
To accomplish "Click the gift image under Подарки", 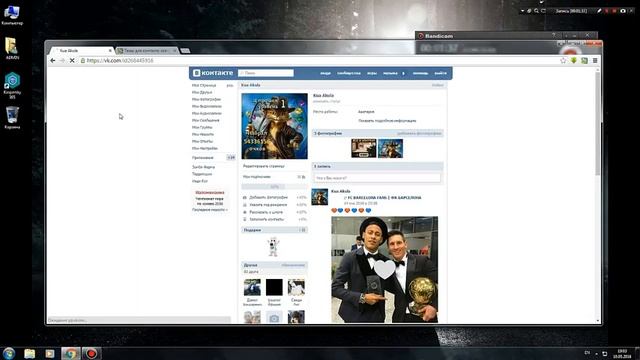I will 273,247.
